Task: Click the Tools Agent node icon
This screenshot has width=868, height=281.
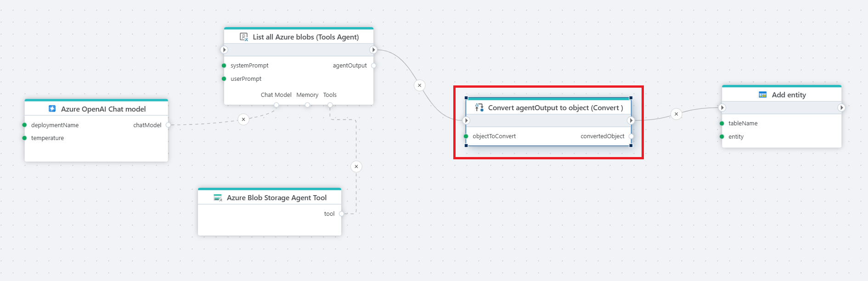Action: (x=244, y=37)
